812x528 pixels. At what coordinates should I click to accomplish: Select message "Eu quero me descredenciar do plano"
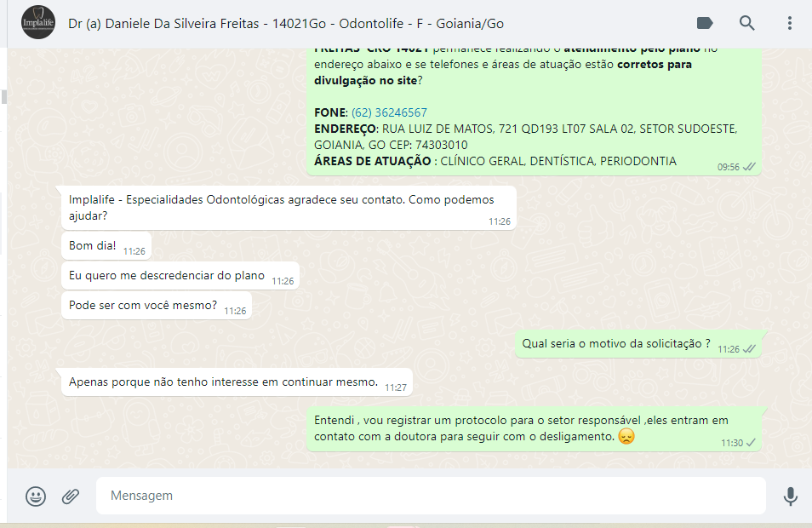click(x=180, y=276)
